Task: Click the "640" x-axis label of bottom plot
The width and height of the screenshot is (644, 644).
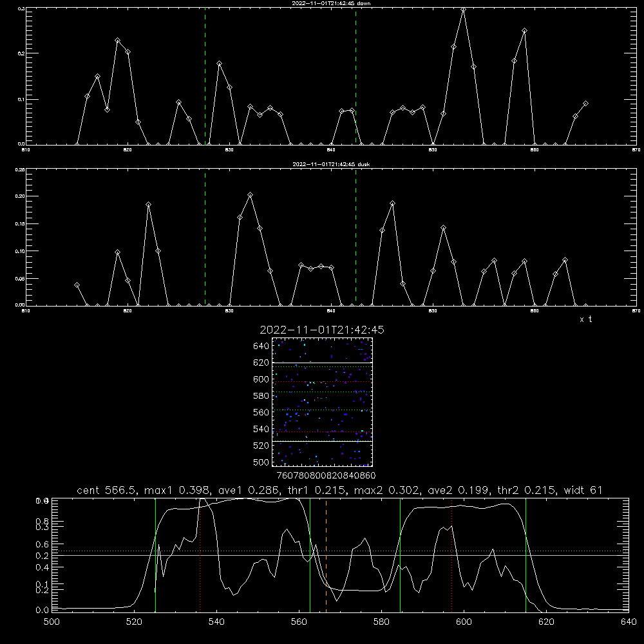Action: coord(629,622)
